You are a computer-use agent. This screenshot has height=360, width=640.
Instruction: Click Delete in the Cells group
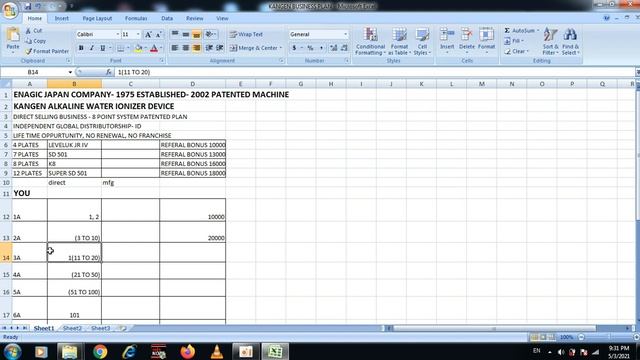[x=467, y=40]
